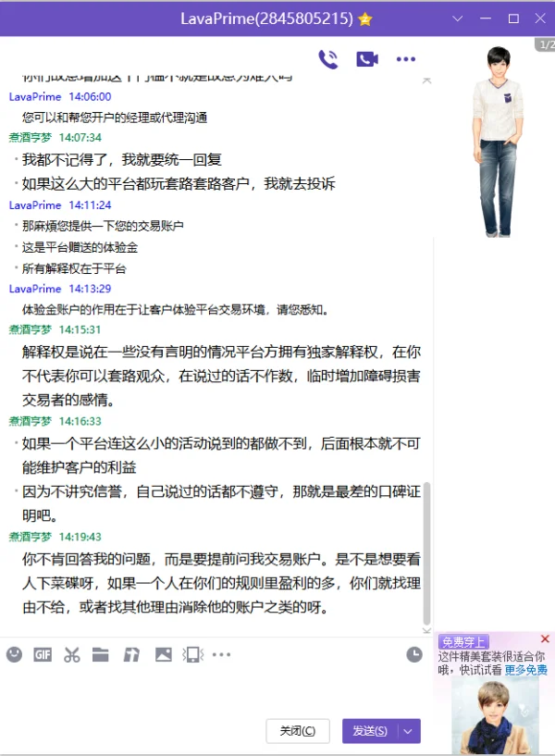555x756 pixels.
Task: Click the chat history vertical scrollbar
Action: (x=426, y=553)
